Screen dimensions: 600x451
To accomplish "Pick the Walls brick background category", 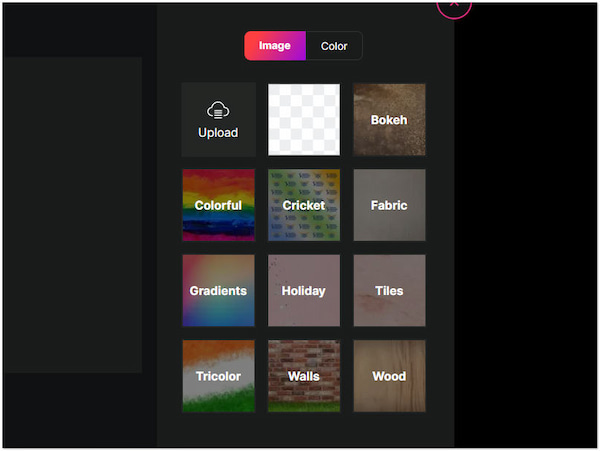I will 304,376.
